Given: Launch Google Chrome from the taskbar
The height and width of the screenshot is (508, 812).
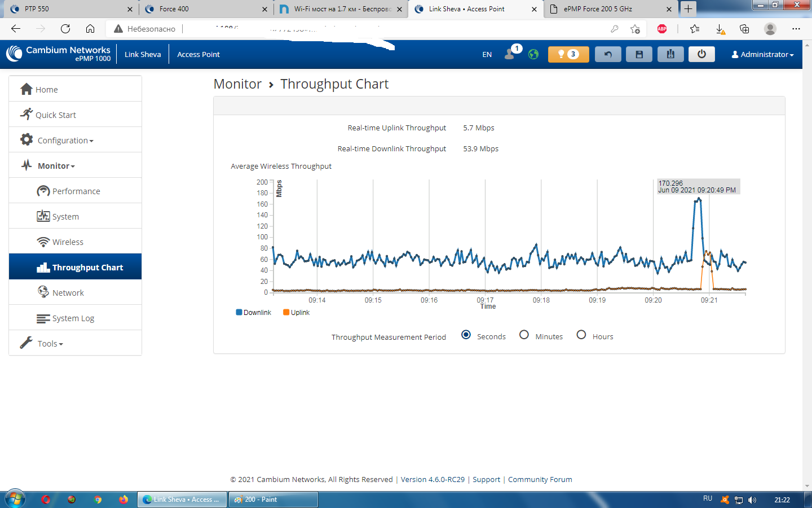Looking at the screenshot, I should [x=98, y=500].
